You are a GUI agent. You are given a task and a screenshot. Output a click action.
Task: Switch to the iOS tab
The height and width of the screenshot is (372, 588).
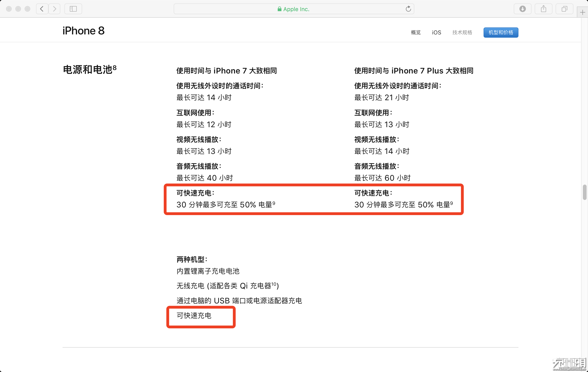tap(436, 33)
